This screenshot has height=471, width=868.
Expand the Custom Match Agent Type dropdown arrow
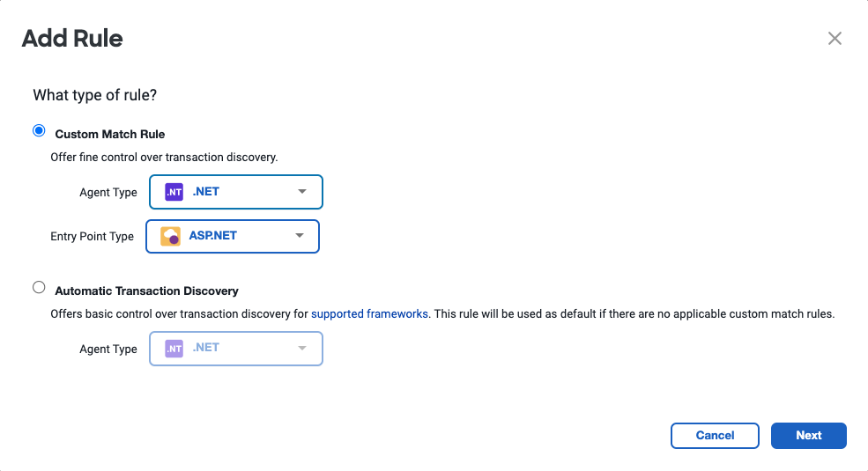click(x=302, y=192)
